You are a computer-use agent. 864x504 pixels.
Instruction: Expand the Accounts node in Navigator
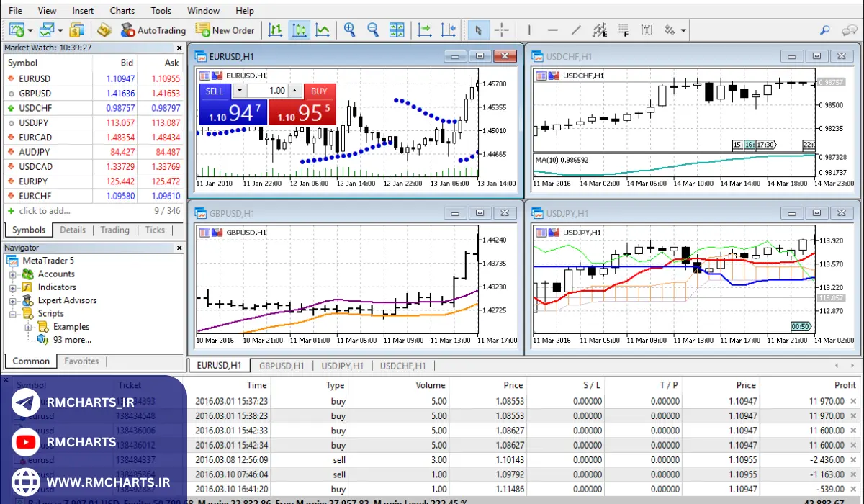(13, 274)
